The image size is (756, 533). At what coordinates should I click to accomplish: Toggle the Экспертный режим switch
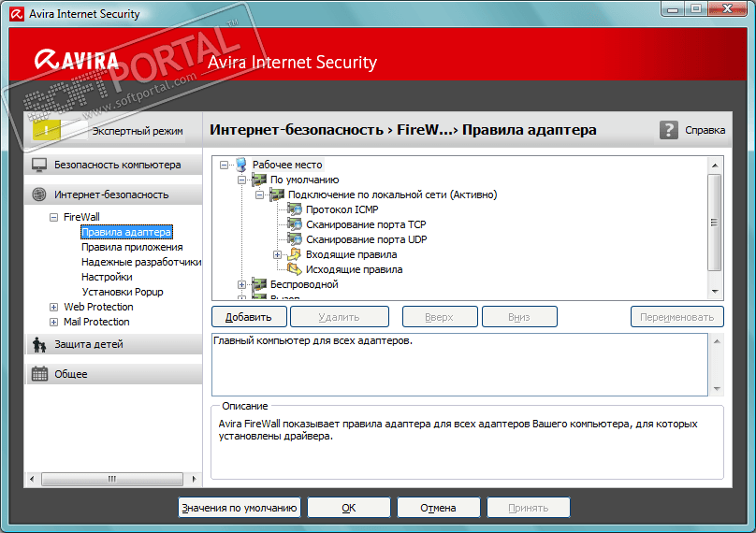tap(60, 130)
